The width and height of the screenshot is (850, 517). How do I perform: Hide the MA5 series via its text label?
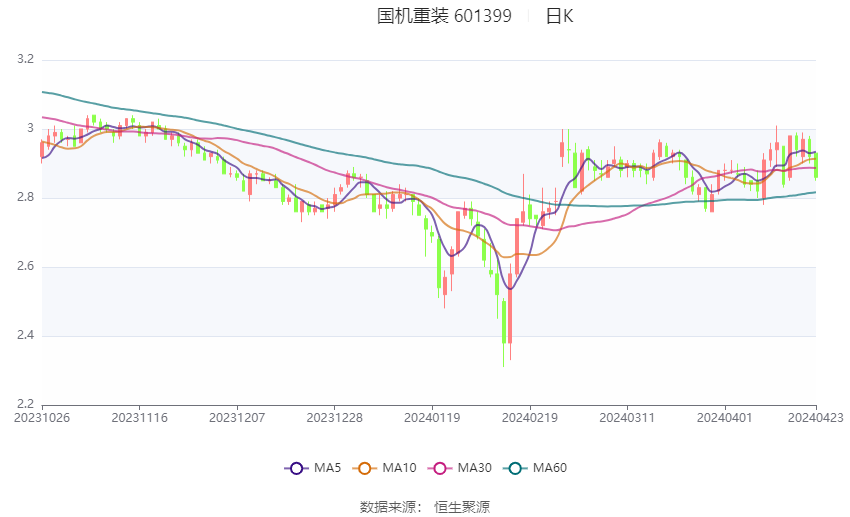coord(329,467)
